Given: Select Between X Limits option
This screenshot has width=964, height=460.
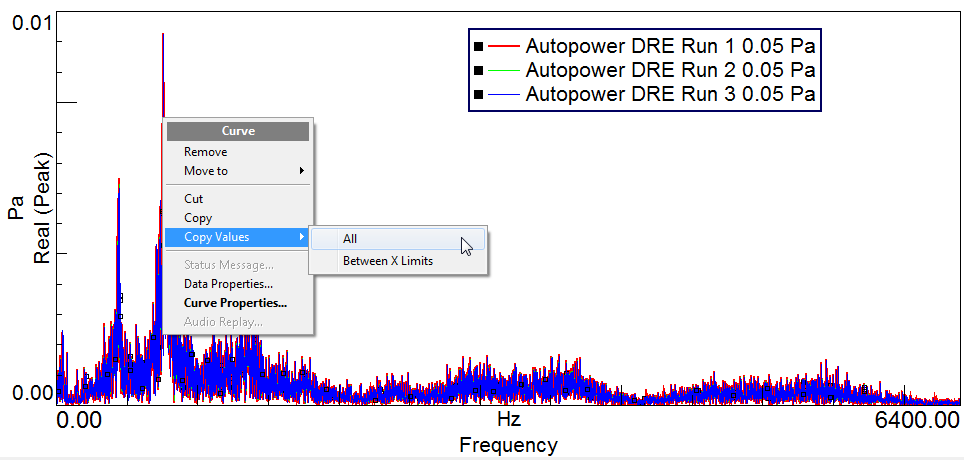Looking at the screenshot, I should pyautogui.click(x=387, y=261).
